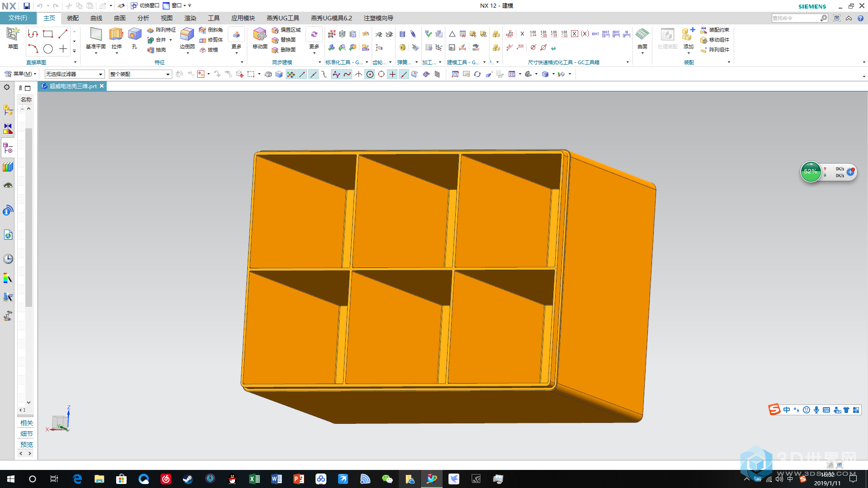Select the circle sketch tool

pos(48,49)
